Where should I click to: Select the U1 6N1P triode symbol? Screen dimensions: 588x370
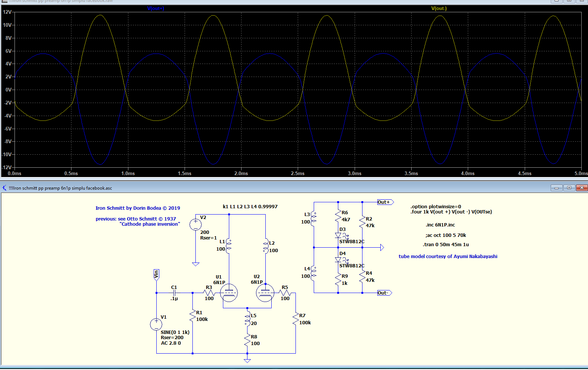[x=229, y=293]
